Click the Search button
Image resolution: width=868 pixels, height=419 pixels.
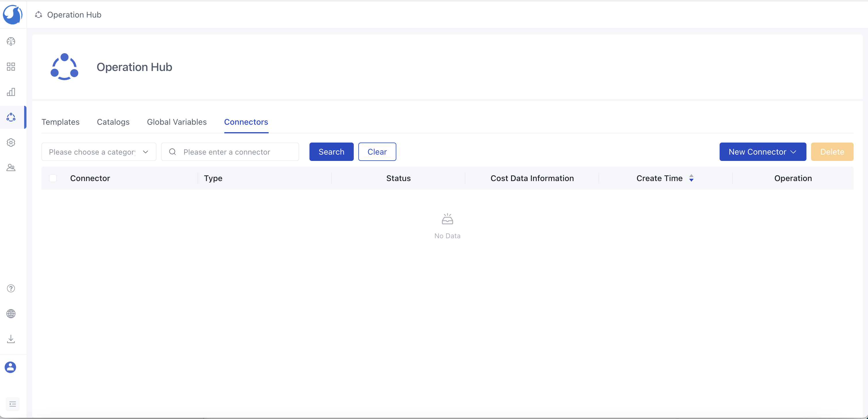click(331, 151)
